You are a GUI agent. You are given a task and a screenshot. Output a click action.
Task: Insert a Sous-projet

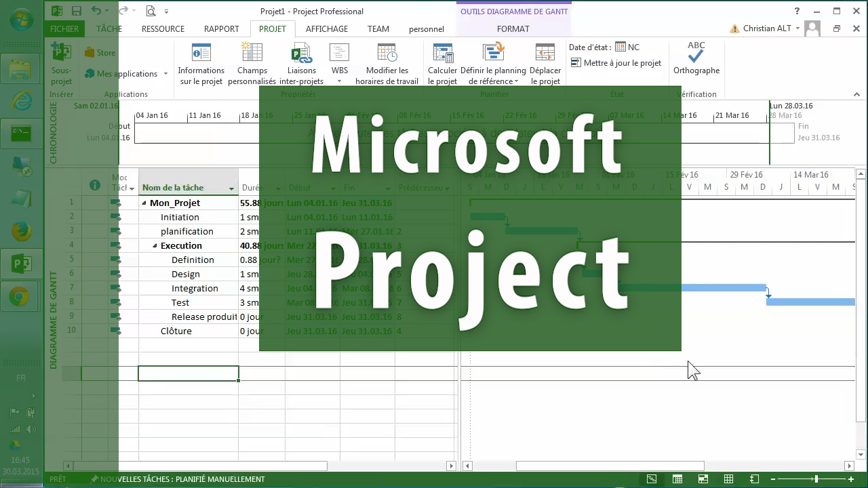[61, 64]
